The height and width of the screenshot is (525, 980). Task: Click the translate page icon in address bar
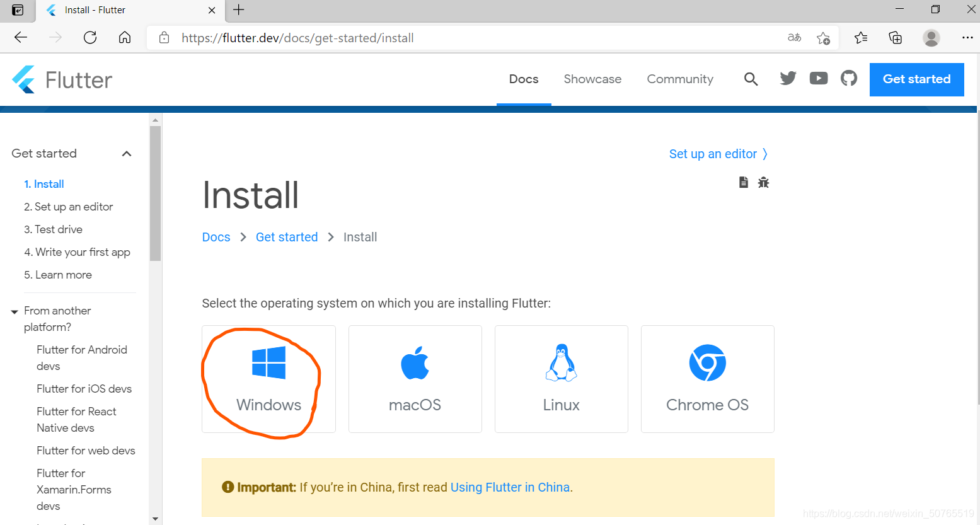coord(794,38)
